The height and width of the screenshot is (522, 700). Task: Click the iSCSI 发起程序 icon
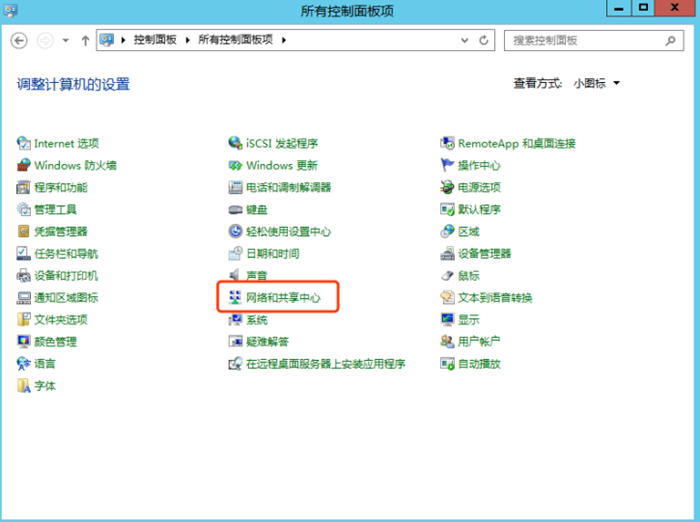click(235, 144)
